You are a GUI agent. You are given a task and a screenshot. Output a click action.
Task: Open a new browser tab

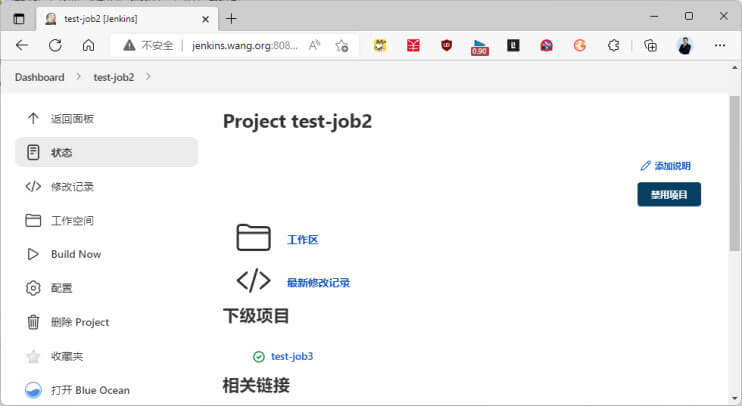(231, 19)
